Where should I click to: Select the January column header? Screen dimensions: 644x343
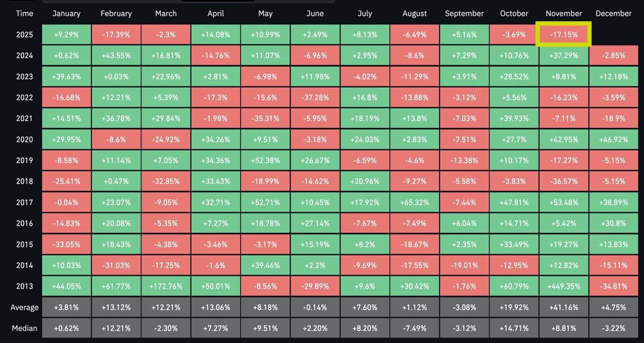coord(66,14)
